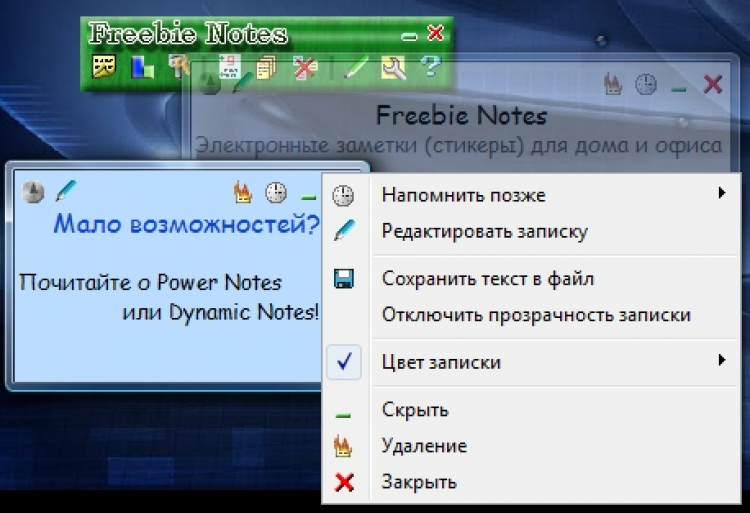Click the flame delete icon on blue note
The image size is (750, 513).
[x=242, y=191]
